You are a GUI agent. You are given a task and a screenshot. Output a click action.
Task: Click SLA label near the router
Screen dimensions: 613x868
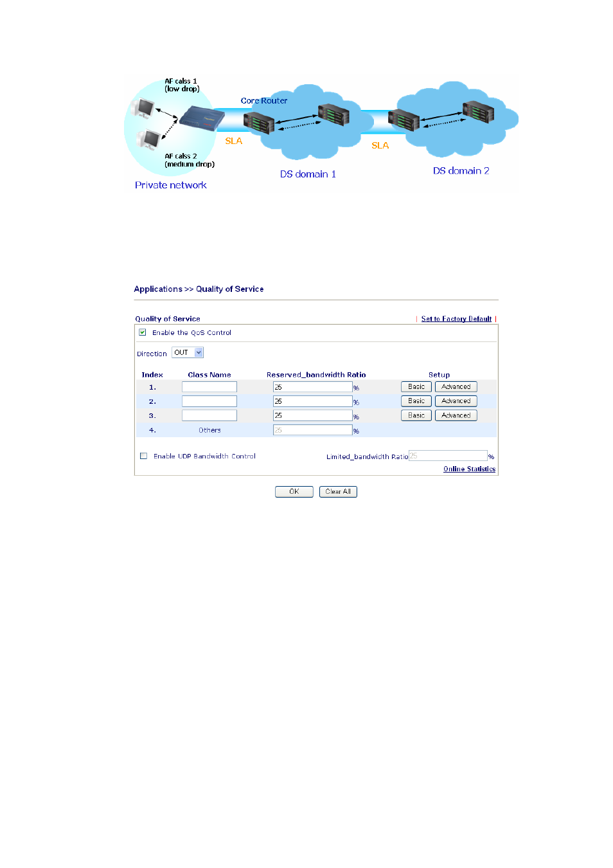tap(234, 141)
